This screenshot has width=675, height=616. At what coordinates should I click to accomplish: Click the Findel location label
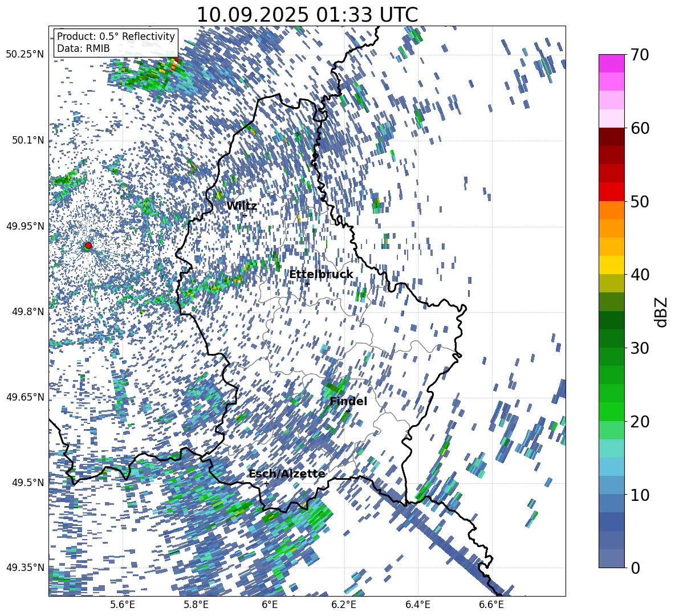point(348,401)
